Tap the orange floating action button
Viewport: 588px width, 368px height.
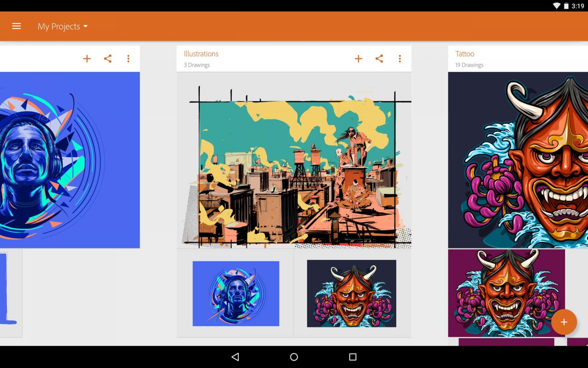(x=564, y=322)
